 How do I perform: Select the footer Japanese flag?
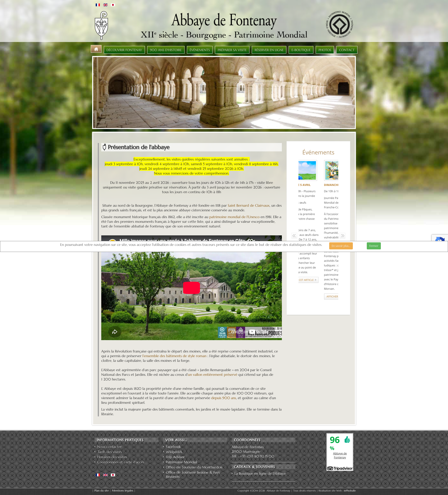113,475
